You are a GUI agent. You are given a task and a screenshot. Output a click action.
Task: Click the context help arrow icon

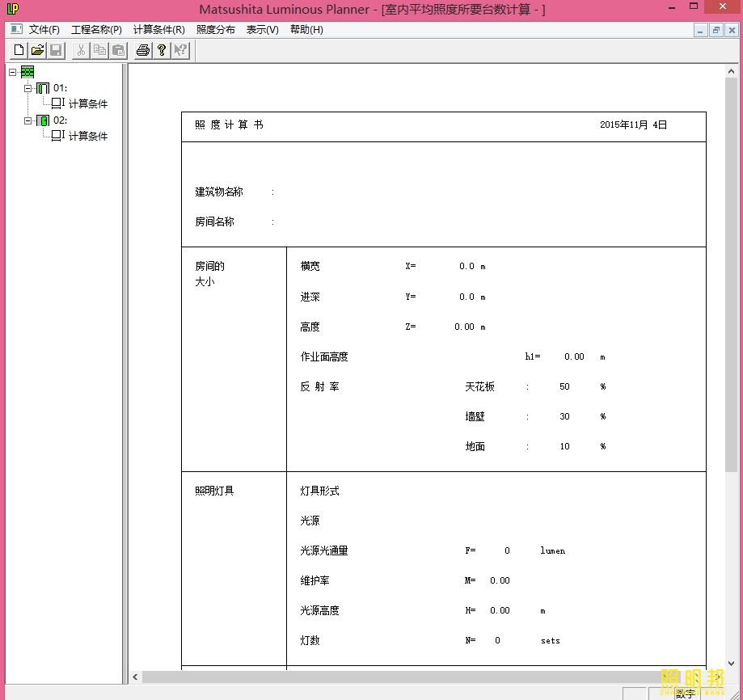point(180,51)
